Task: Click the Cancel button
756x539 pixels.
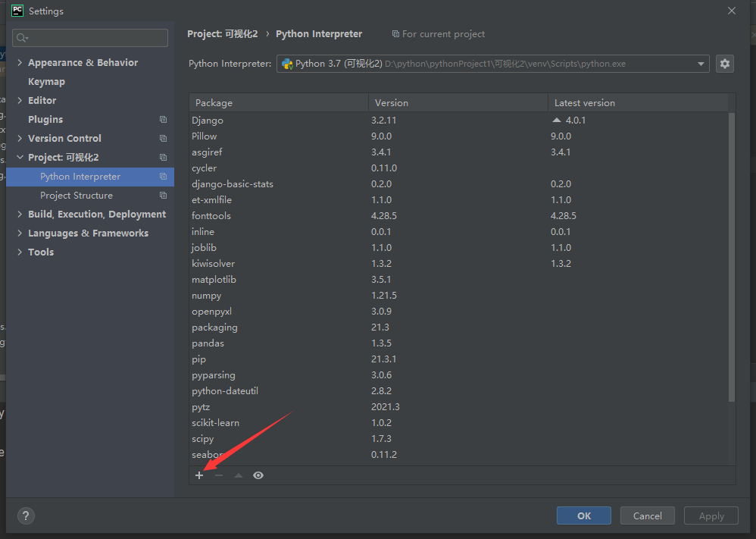Action: tap(647, 515)
